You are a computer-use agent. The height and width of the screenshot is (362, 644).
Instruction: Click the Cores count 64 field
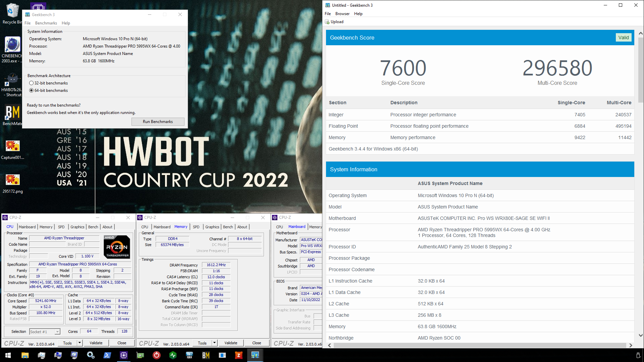point(89,331)
